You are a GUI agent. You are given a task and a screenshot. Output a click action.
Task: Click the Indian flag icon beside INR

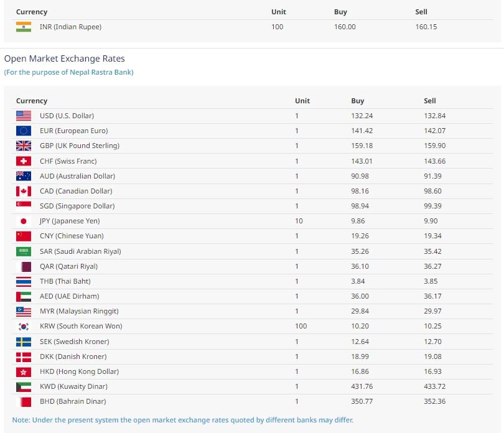coord(24,27)
